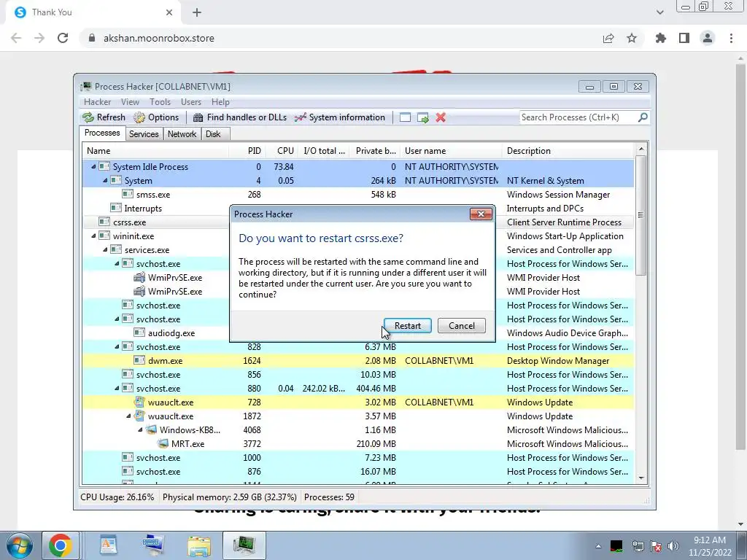Collapse the svchost.exe node above dwm.exe
The image size is (747, 560).
[x=117, y=346]
